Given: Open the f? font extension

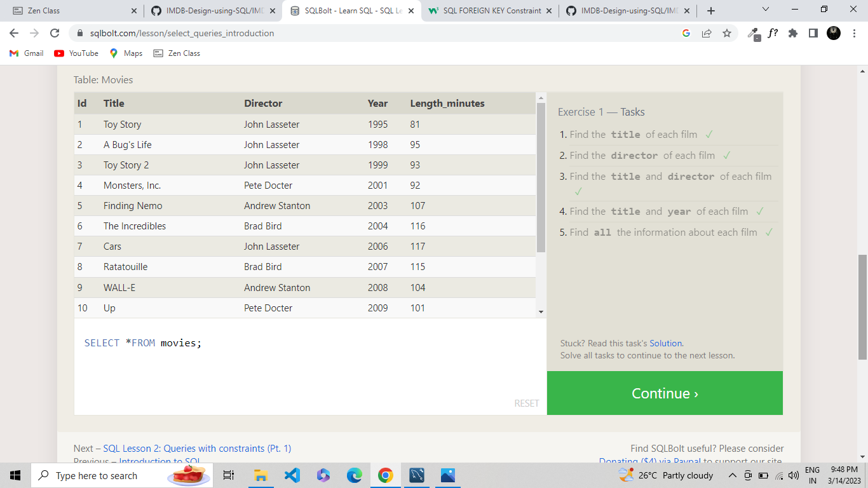Looking at the screenshot, I should [773, 33].
